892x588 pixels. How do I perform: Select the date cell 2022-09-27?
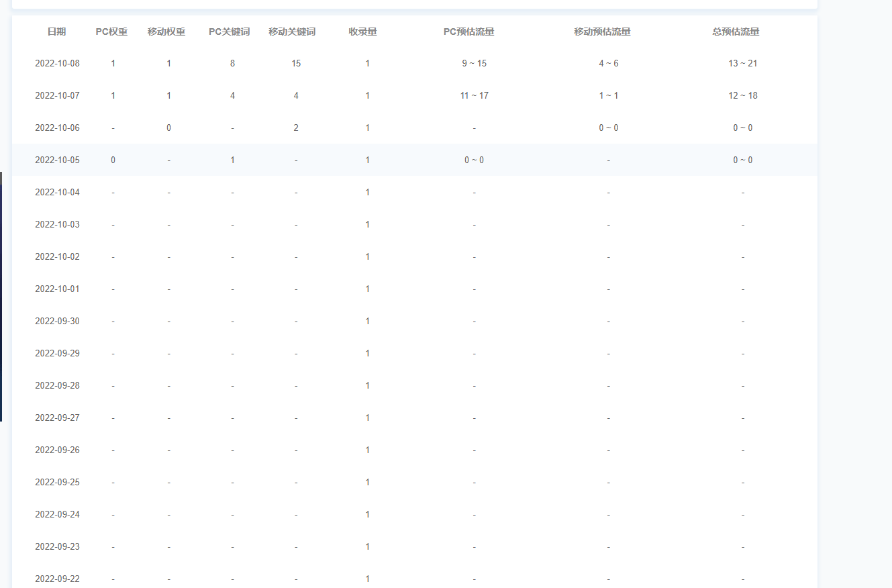tap(57, 418)
